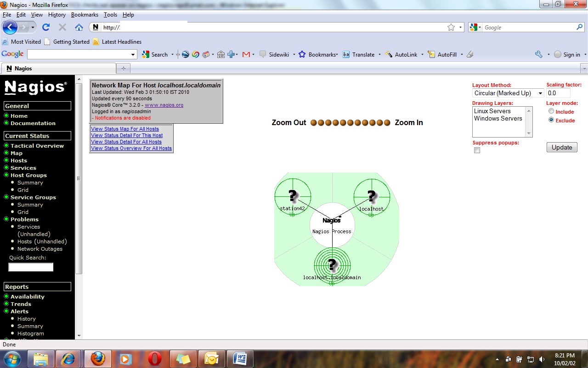The height and width of the screenshot is (368, 588).
Task: Open View Status Detail For This Host link
Action: click(127, 135)
